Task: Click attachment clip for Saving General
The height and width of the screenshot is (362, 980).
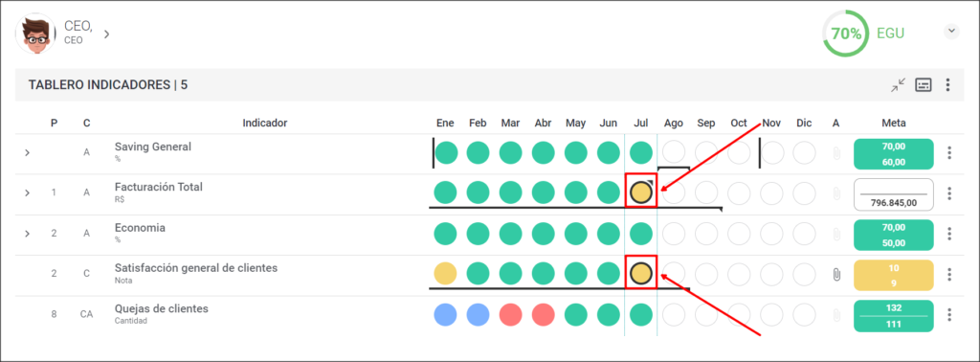Action: (x=836, y=153)
